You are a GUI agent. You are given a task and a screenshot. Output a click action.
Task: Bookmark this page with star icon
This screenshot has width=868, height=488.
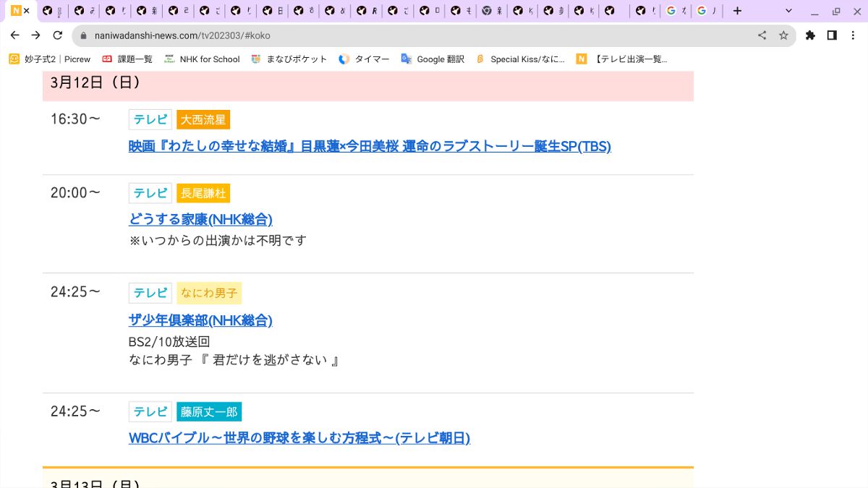(783, 35)
